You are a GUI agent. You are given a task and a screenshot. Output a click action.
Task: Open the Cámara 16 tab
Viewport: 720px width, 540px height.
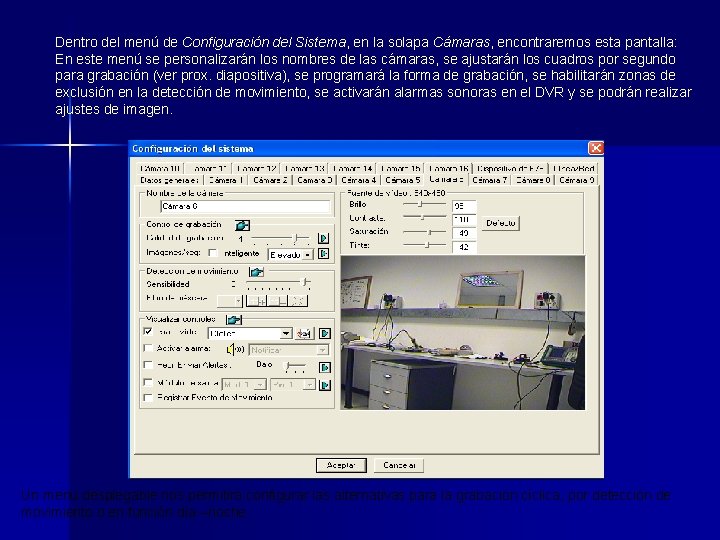[448, 169]
